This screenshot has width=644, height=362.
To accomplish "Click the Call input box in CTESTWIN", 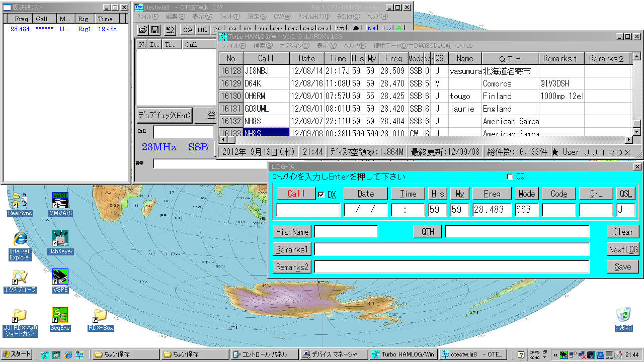I will tap(184, 132).
